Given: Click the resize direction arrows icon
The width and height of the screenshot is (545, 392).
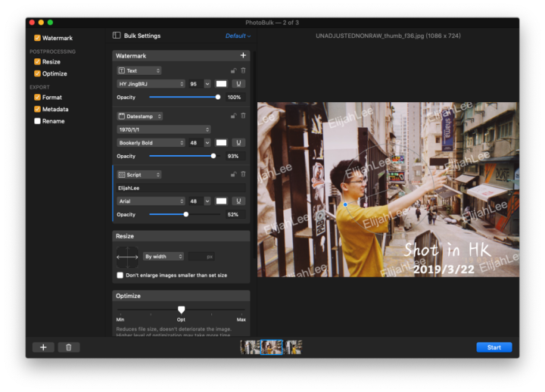Looking at the screenshot, I should (x=127, y=257).
